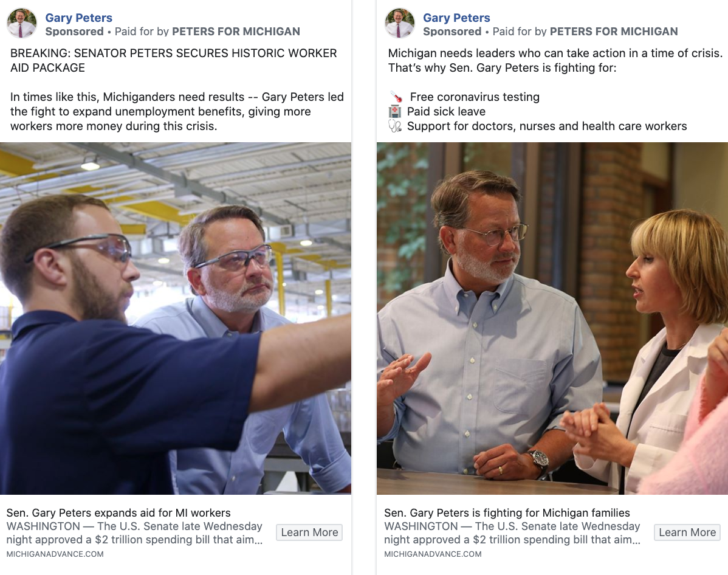Click headline 'Sen. Gary Peters is fighting for Michigan families'
Viewport: 728px width, 575px height.
point(507,513)
